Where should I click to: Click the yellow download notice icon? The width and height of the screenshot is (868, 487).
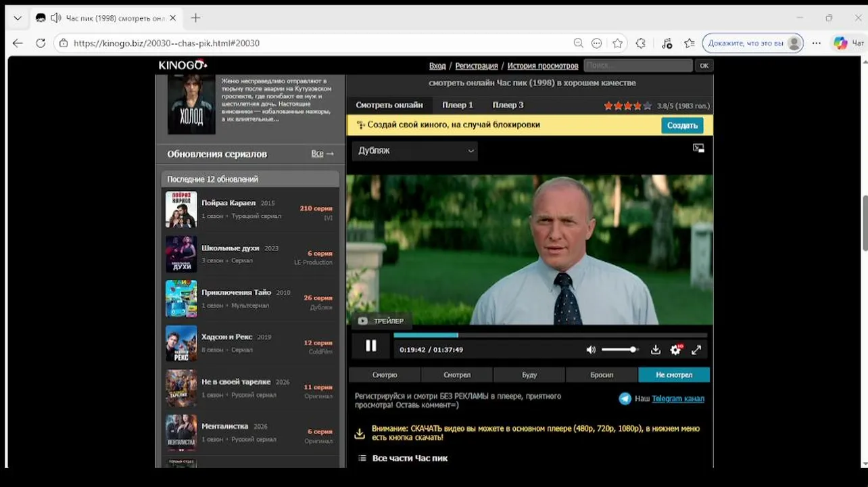(360, 434)
